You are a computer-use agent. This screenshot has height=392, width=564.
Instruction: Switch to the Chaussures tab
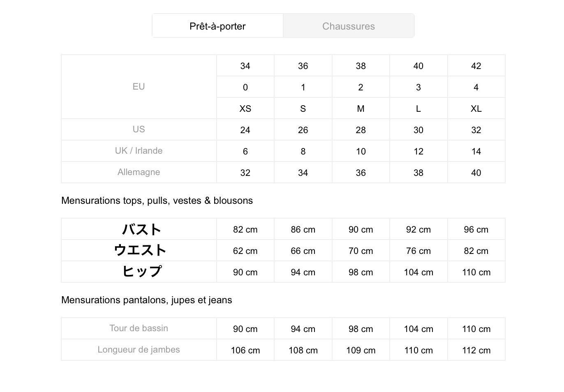349,26
